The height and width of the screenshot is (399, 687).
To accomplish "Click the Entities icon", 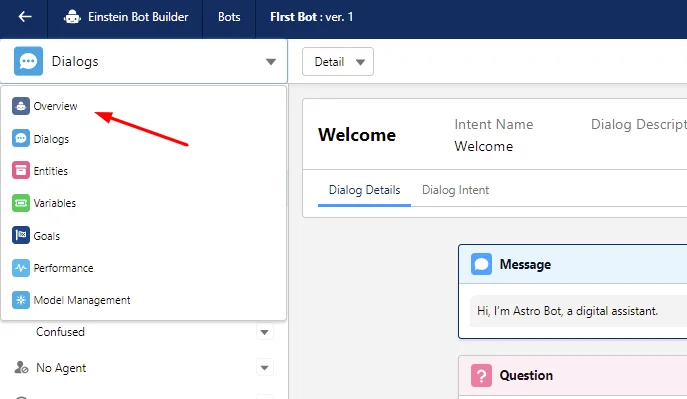I will click(21, 171).
